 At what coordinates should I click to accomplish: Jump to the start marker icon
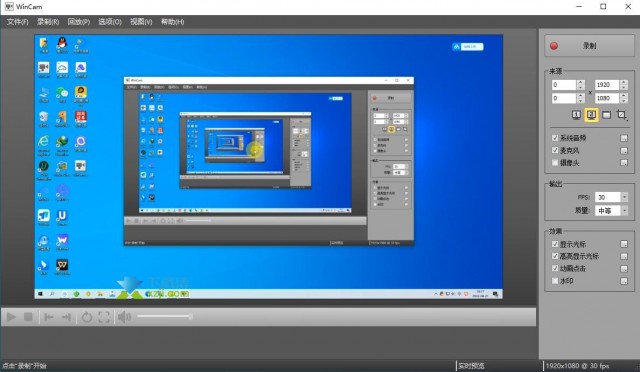click(x=49, y=317)
